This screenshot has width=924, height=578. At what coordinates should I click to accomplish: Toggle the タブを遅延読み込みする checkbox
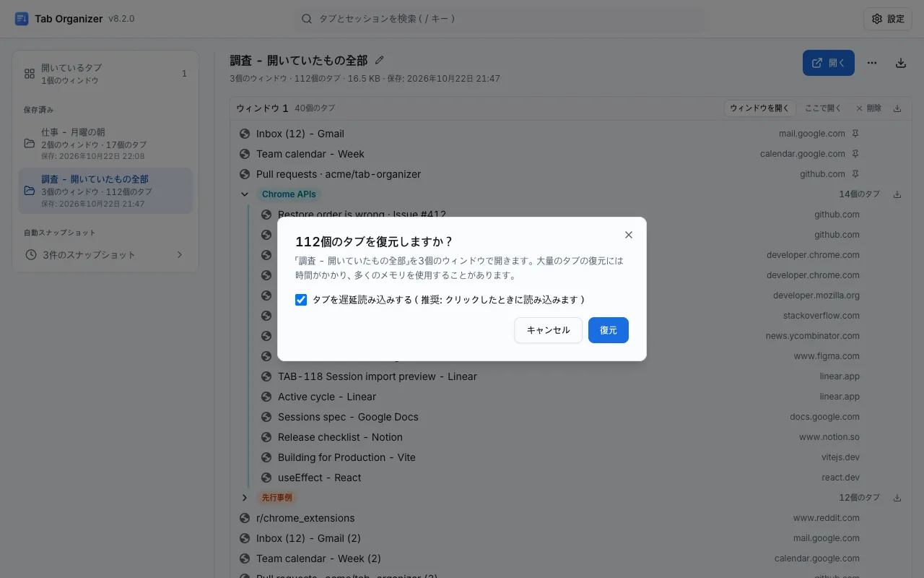(301, 300)
